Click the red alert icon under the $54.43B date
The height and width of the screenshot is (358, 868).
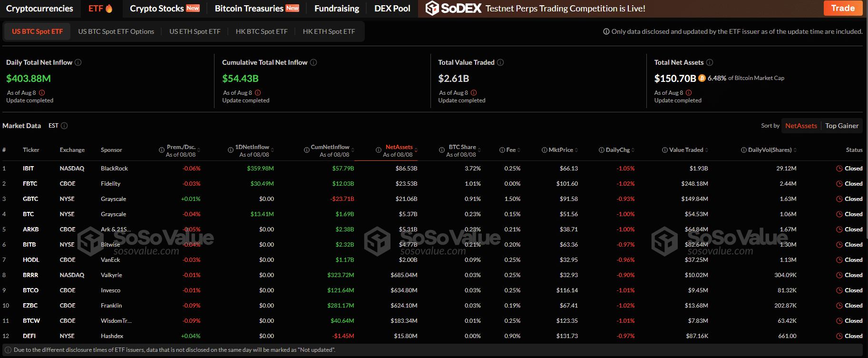(258, 93)
